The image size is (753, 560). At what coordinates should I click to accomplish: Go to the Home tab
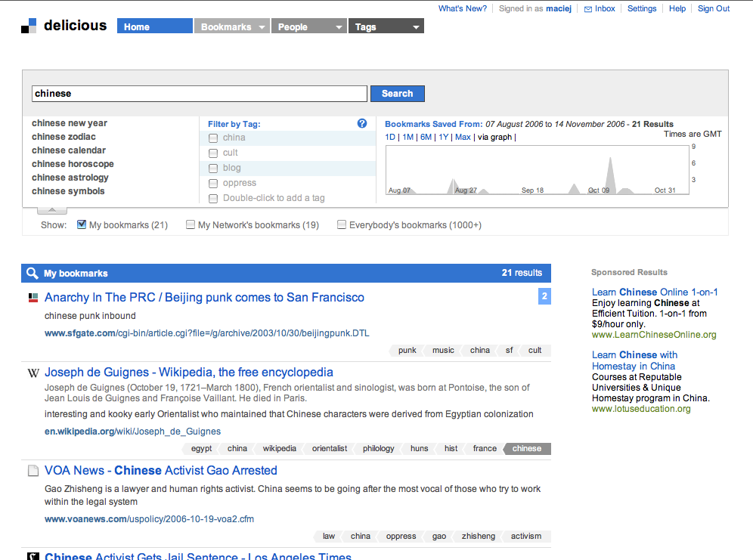coord(155,26)
